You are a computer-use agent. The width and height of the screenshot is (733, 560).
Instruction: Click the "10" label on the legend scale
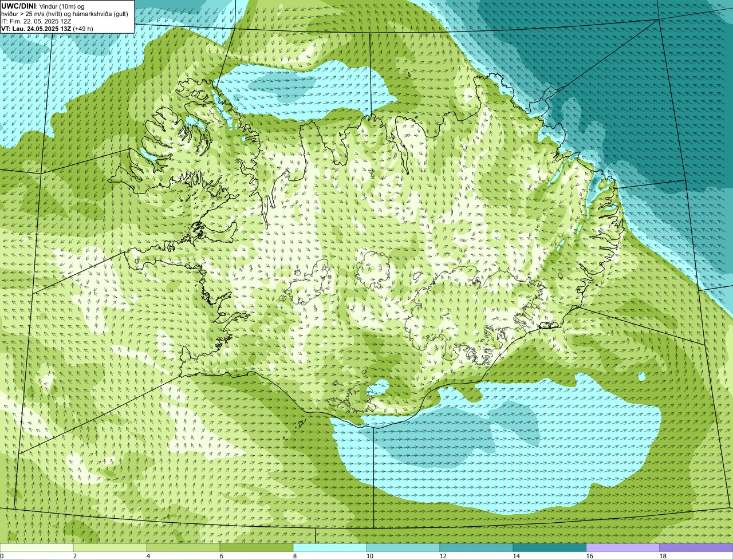point(370,556)
